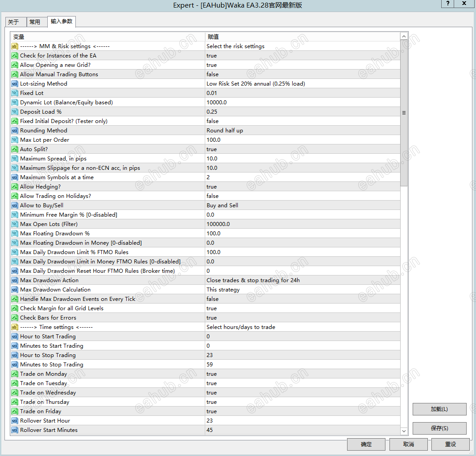Select the Minimum Free Margin % [0-disabled] row
Viewport: 476px width, 456px height.
click(x=205, y=215)
